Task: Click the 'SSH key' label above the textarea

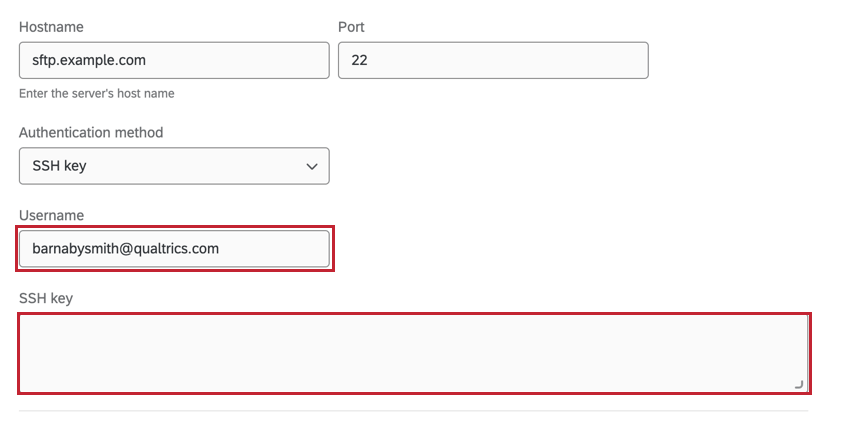Action: click(46, 298)
